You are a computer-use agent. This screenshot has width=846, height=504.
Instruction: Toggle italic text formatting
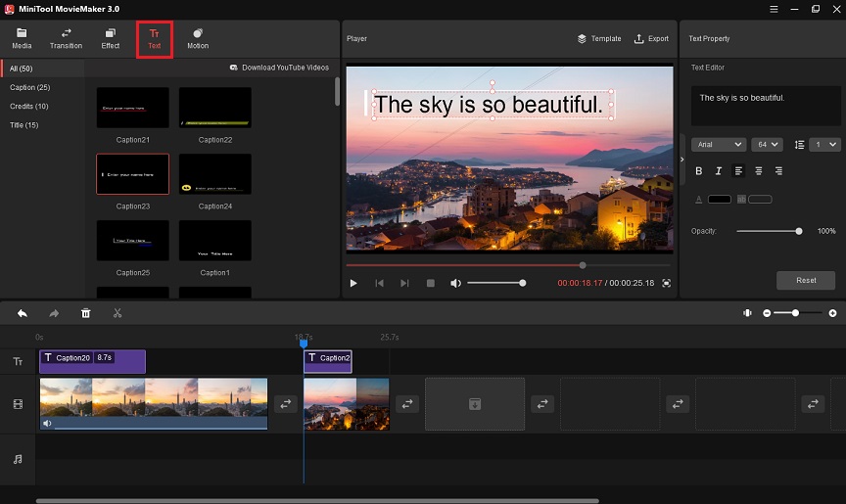(718, 171)
